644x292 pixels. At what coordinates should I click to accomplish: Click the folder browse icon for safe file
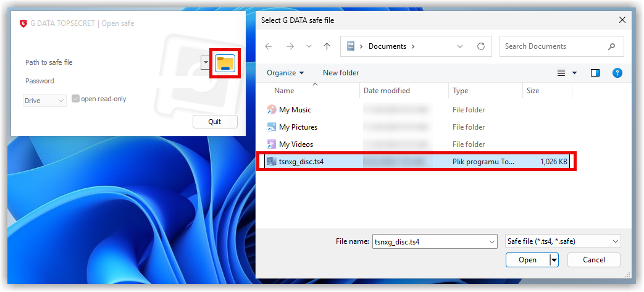[x=225, y=63]
